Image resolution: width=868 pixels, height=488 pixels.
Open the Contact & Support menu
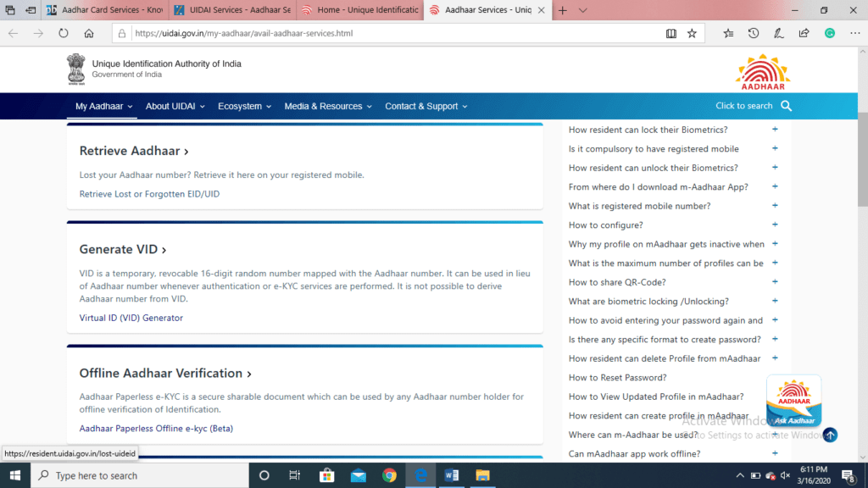426,106
